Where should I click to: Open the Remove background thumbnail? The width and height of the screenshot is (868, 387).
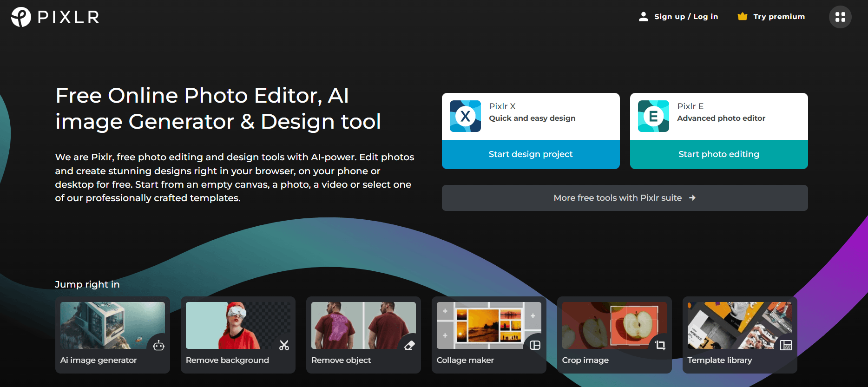coord(238,325)
